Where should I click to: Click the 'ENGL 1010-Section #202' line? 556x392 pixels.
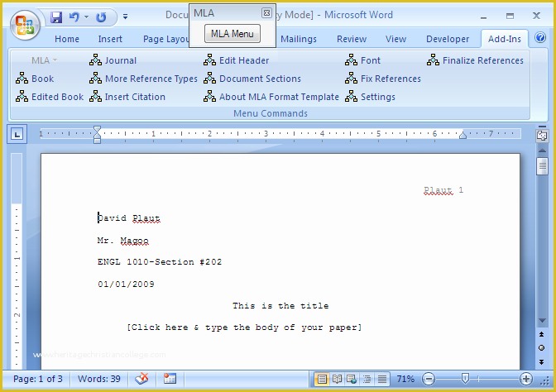click(x=160, y=262)
